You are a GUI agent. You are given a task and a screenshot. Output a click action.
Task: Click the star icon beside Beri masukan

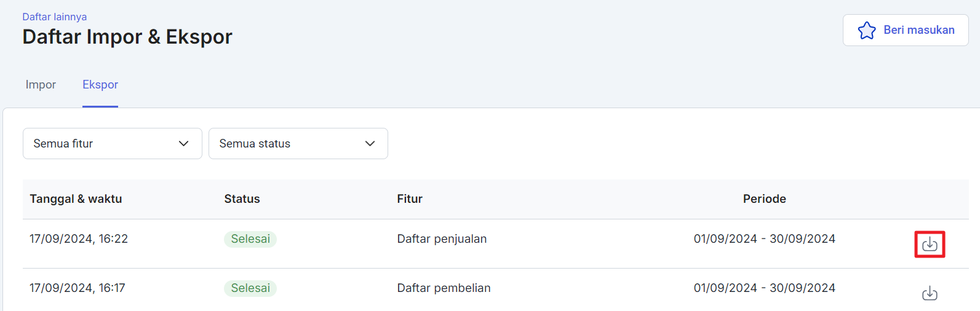tap(867, 30)
